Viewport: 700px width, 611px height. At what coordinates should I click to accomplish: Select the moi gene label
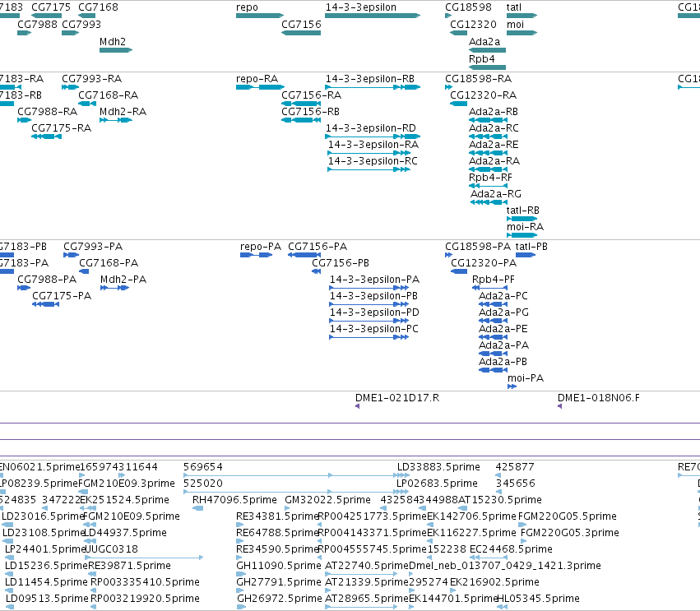tap(515, 24)
